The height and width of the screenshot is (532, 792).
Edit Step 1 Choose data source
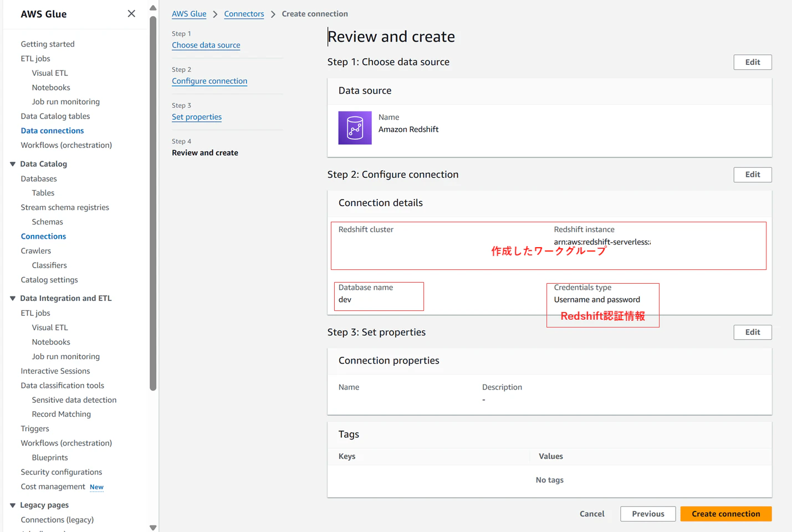[x=753, y=62]
